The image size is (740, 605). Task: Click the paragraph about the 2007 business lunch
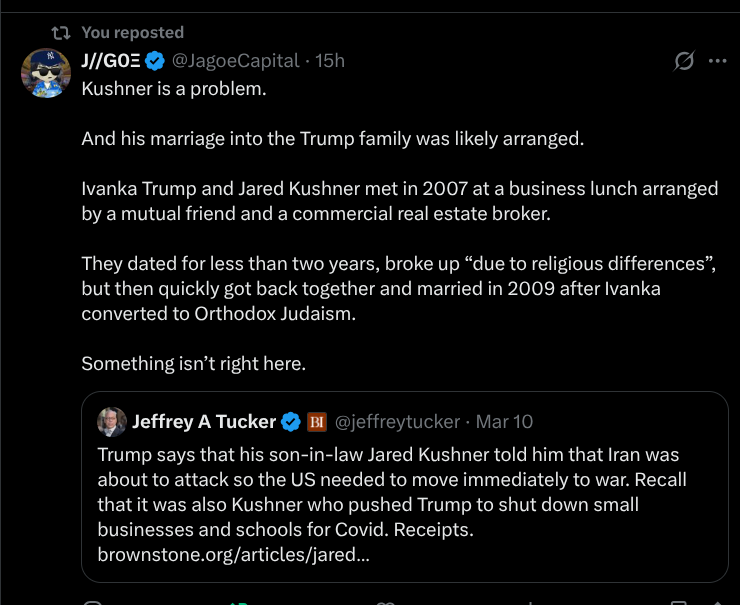pos(399,201)
